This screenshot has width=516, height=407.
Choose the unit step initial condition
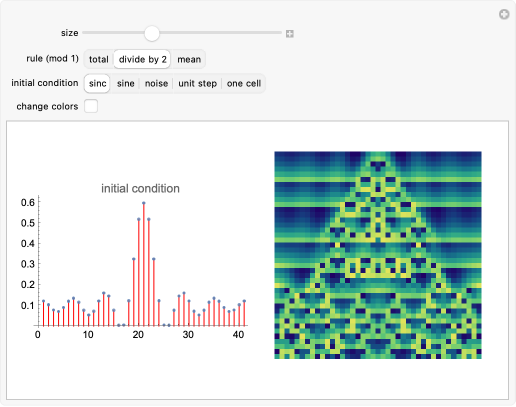point(197,83)
